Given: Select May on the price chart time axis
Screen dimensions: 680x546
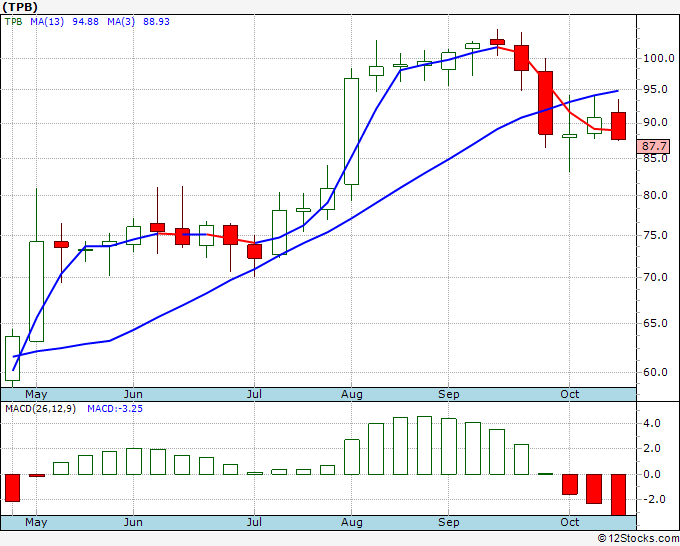Looking at the screenshot, I should point(36,394).
